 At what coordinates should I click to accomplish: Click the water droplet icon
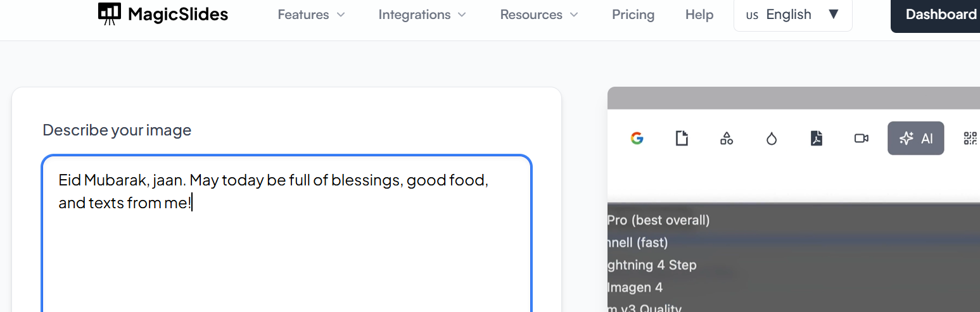tap(771, 138)
